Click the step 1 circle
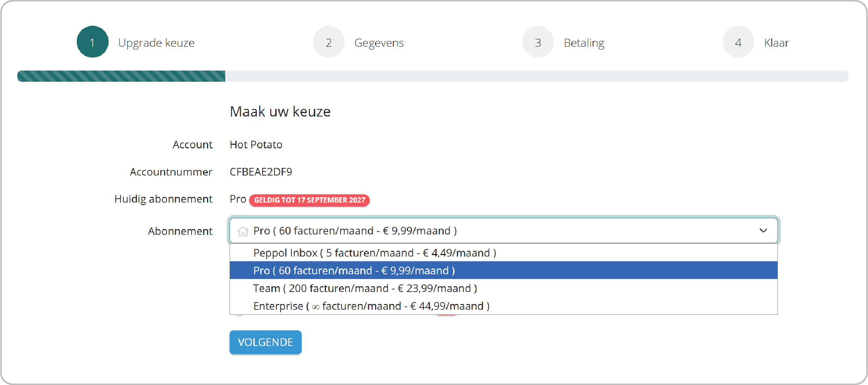The height and width of the screenshot is (385, 868). point(92,42)
